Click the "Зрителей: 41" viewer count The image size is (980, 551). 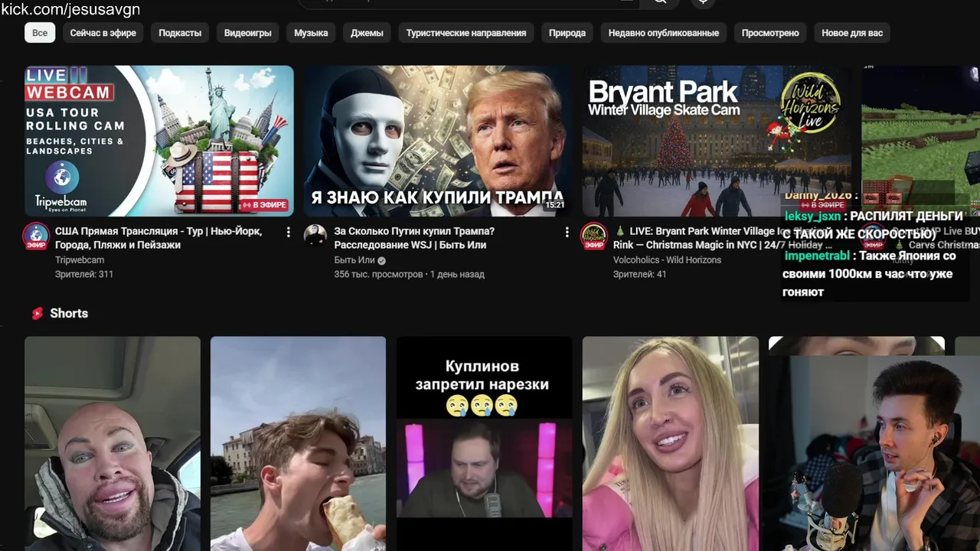640,274
